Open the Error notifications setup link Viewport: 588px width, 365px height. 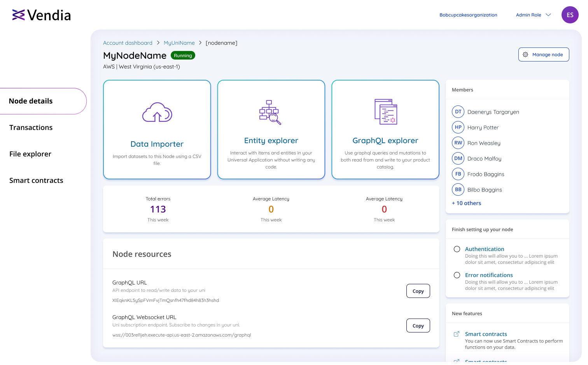click(489, 275)
